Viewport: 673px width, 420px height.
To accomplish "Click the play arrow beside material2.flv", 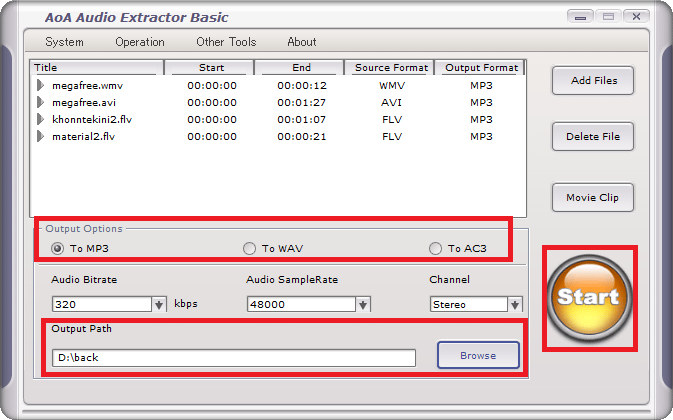I will (x=40, y=136).
